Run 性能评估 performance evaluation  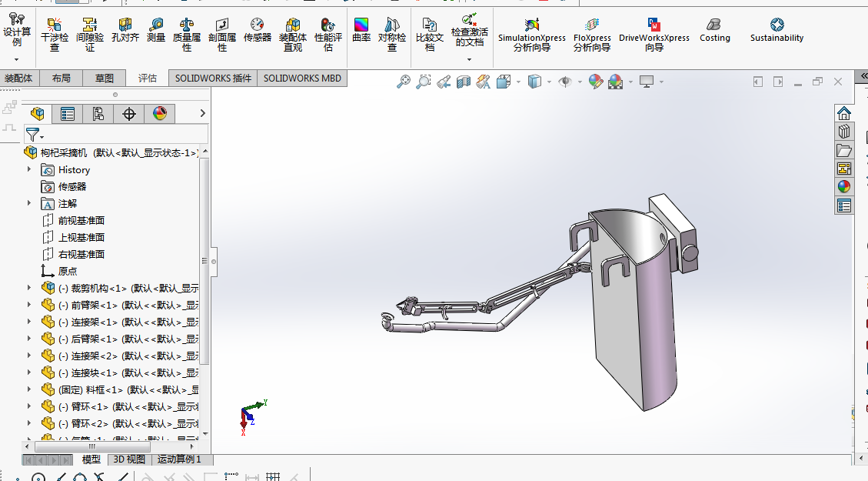tap(328, 34)
